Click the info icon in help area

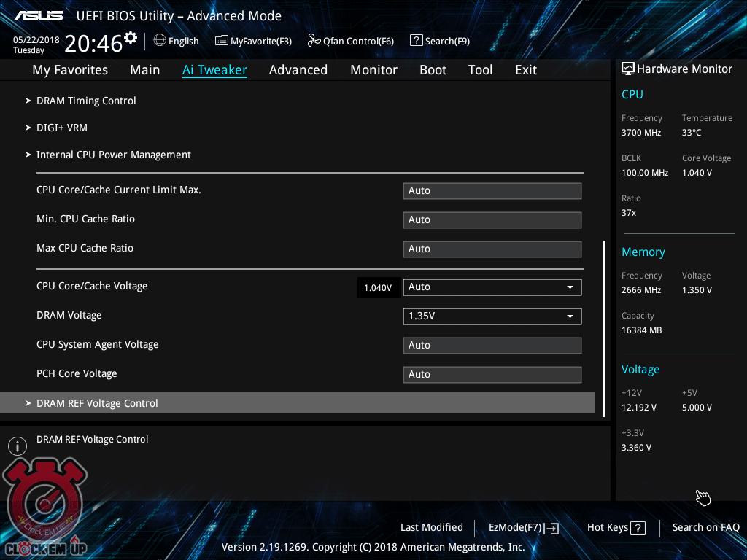18,446
